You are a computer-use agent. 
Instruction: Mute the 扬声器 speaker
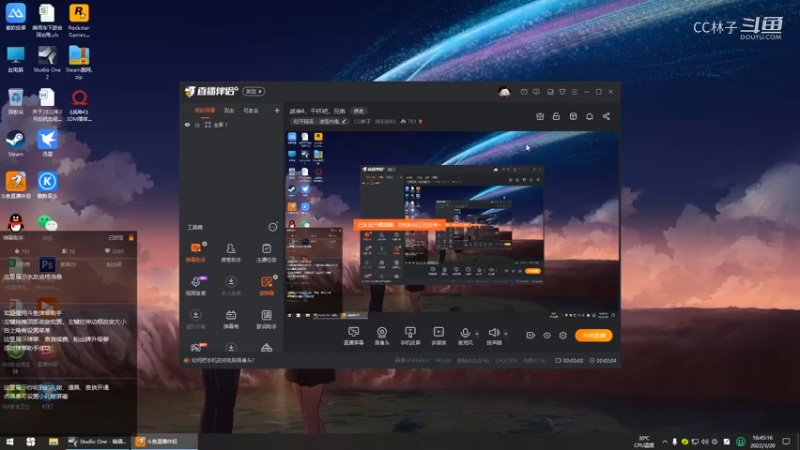[x=493, y=336]
